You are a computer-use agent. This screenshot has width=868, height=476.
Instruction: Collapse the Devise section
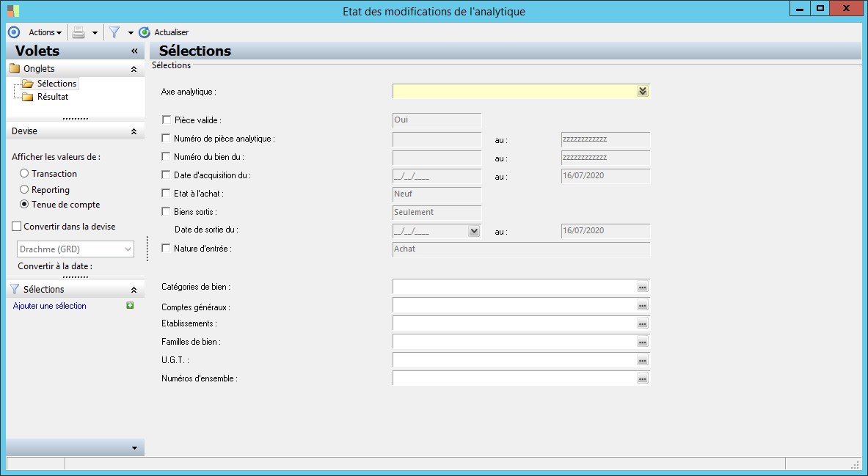pyautogui.click(x=134, y=132)
